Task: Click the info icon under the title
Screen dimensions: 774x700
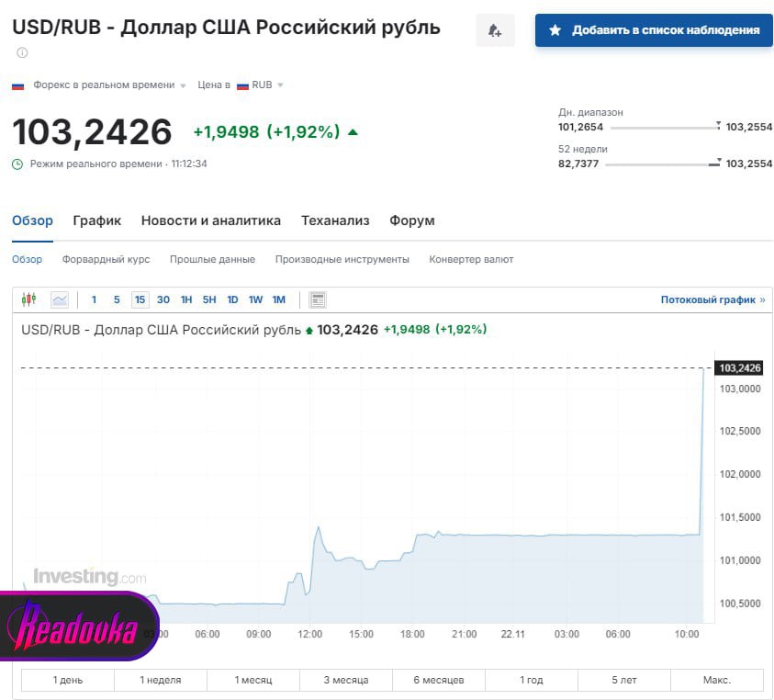Action: tap(22, 53)
